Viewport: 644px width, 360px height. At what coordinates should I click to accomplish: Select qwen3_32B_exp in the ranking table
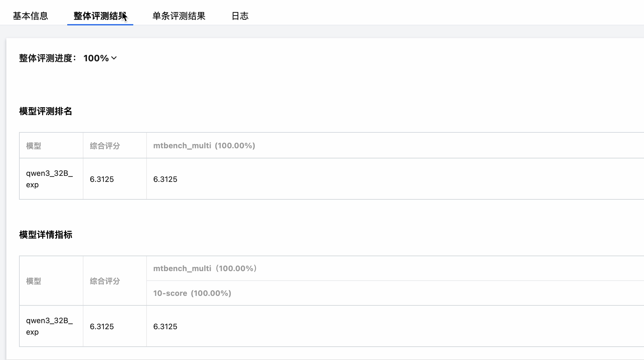tap(49, 179)
